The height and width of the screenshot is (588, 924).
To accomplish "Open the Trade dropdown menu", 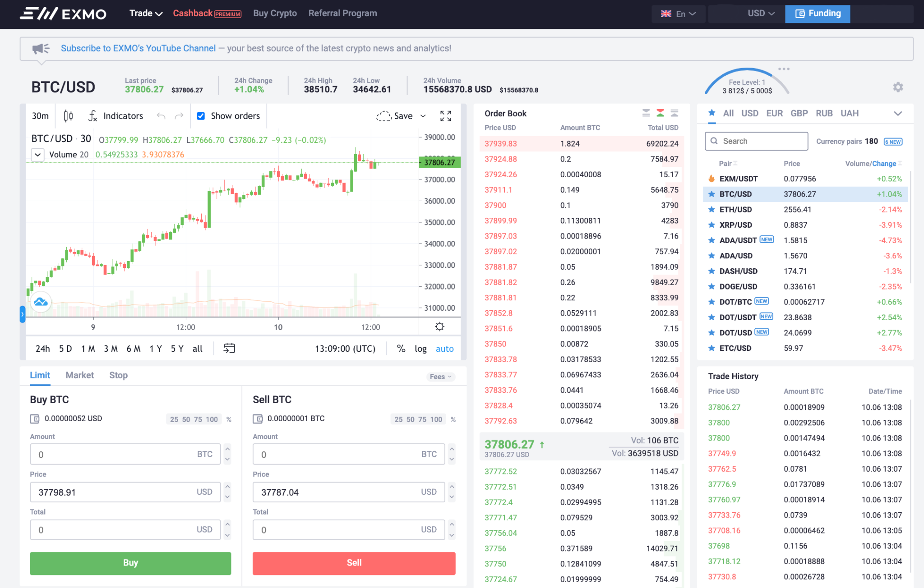I will [x=146, y=14].
